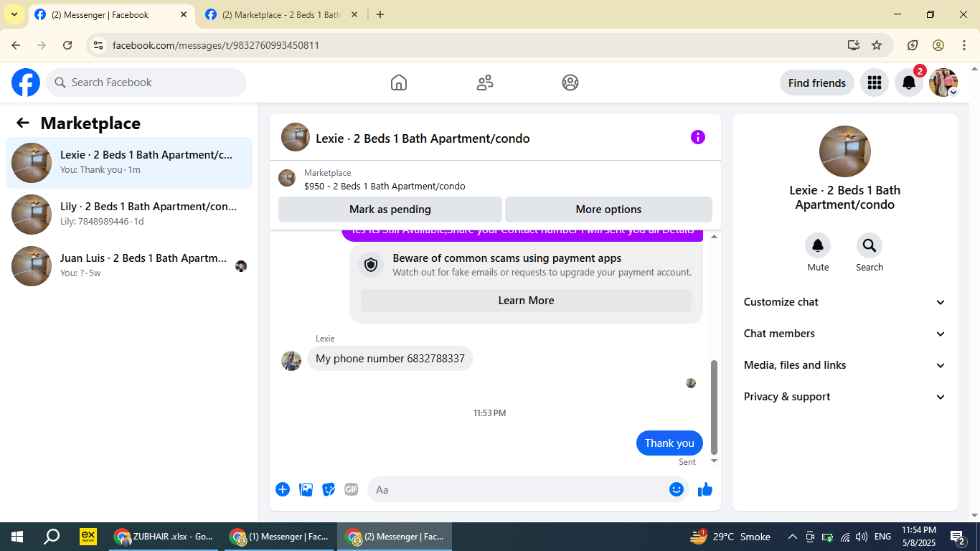Expand the Customize chat section
The height and width of the screenshot is (551, 980).
pos(845,302)
